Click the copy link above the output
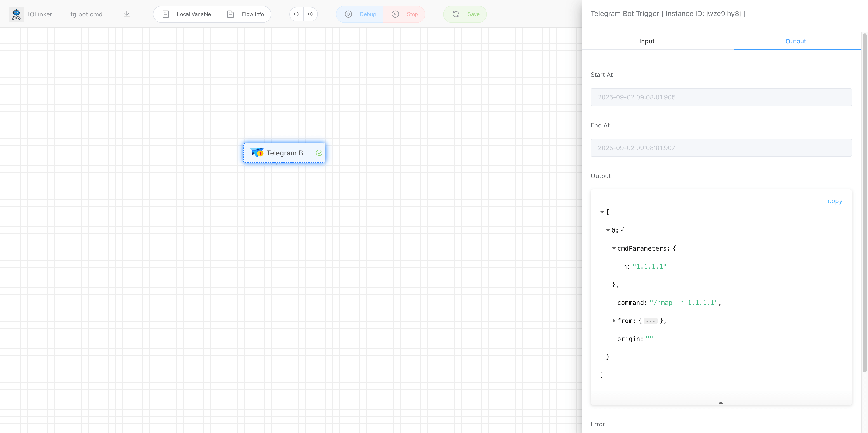868x433 pixels. [x=835, y=201]
